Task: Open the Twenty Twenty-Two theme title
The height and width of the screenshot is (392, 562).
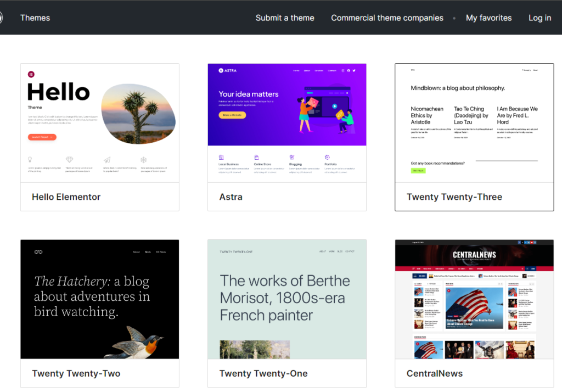Action: pyautogui.click(x=76, y=373)
